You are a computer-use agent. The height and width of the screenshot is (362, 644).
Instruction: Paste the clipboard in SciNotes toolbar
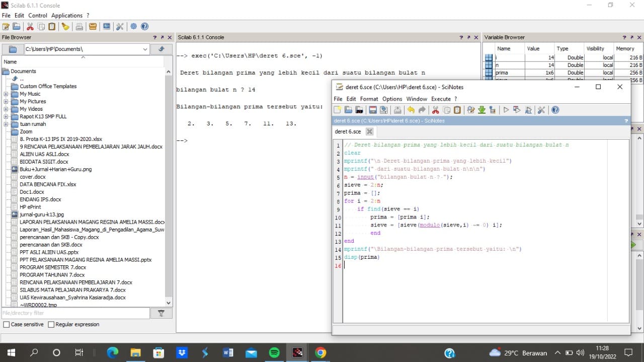coord(457,110)
